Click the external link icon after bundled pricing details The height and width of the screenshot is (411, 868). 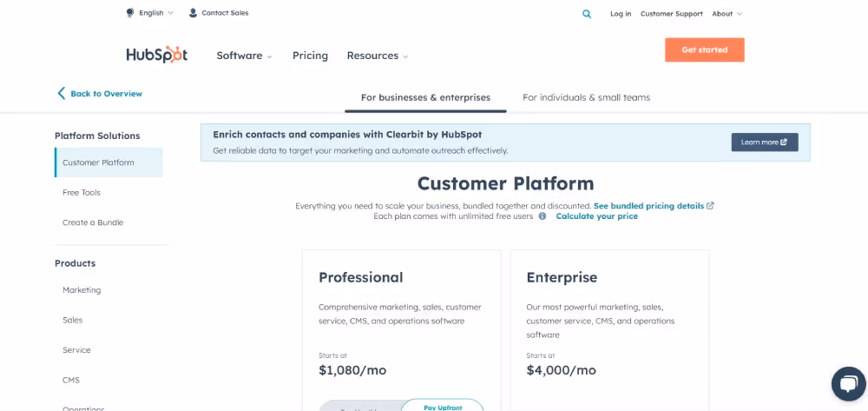pos(710,205)
